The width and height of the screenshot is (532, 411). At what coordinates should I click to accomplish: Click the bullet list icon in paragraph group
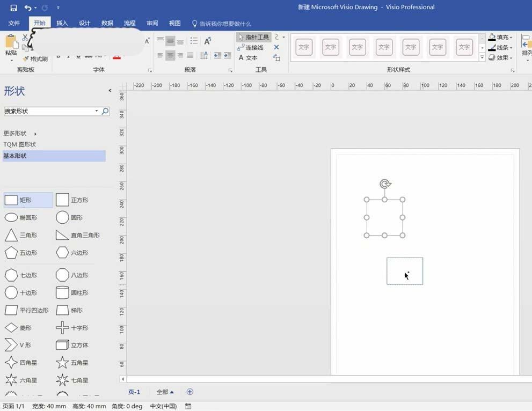click(x=194, y=41)
